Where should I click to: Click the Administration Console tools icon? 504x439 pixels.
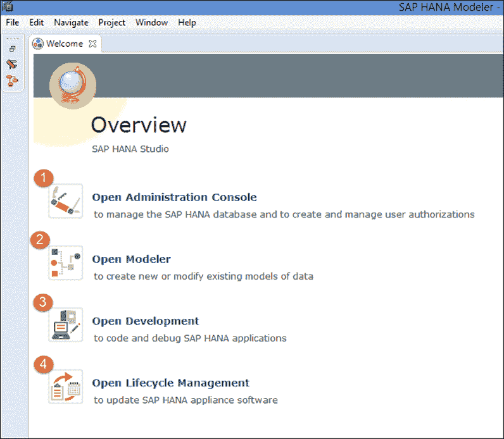[66, 201]
